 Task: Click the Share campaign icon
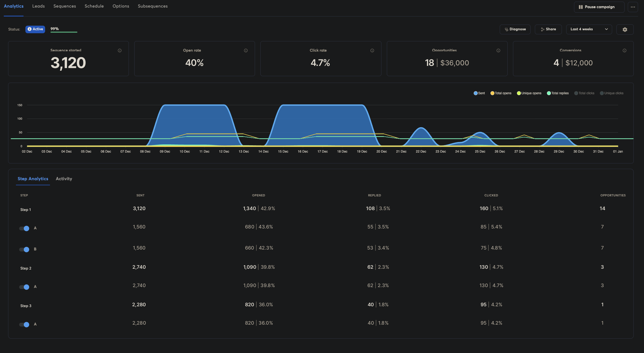pos(548,29)
